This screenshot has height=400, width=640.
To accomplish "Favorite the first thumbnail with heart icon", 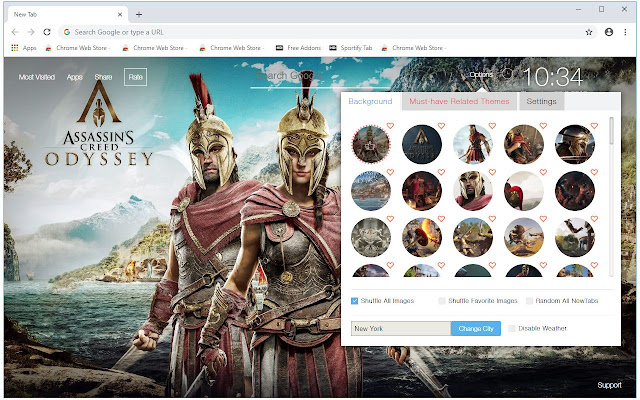I will point(390,126).
